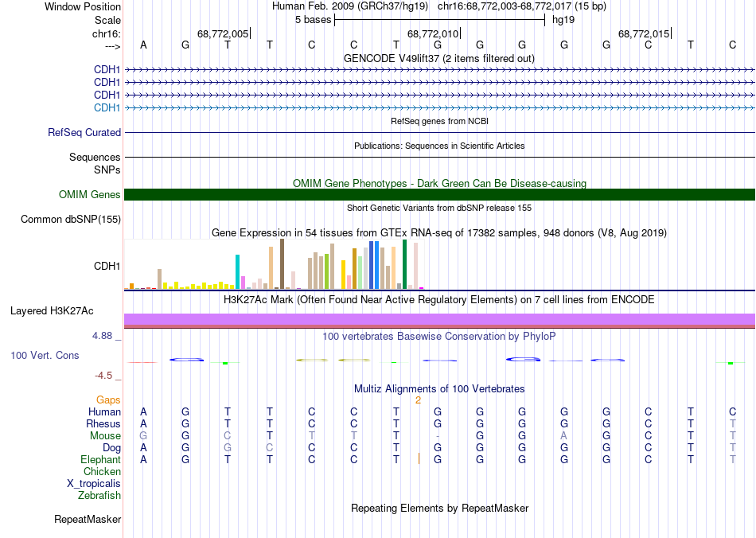Click the orange 2 in the Gaps row

click(x=418, y=400)
